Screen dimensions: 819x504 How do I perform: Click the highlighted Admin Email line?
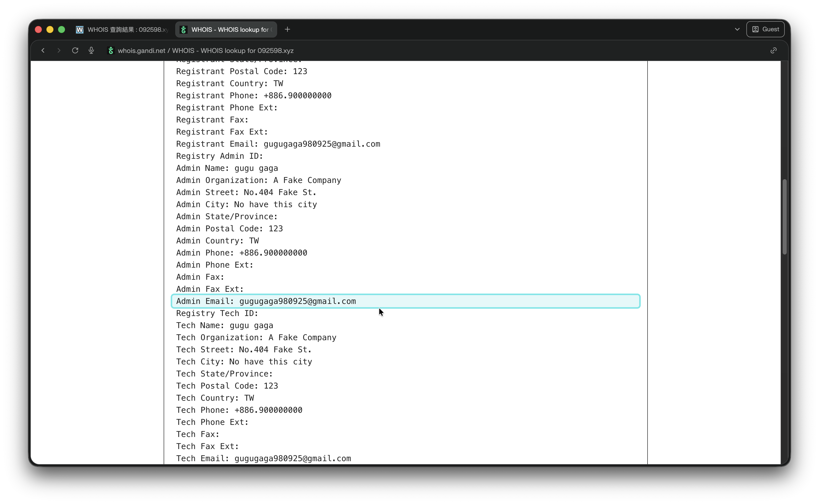(405, 301)
